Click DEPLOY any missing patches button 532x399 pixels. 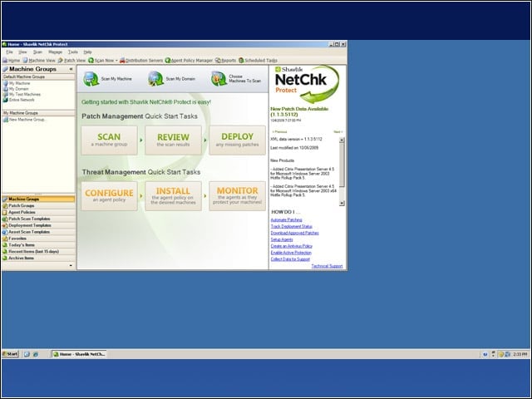tap(237, 140)
